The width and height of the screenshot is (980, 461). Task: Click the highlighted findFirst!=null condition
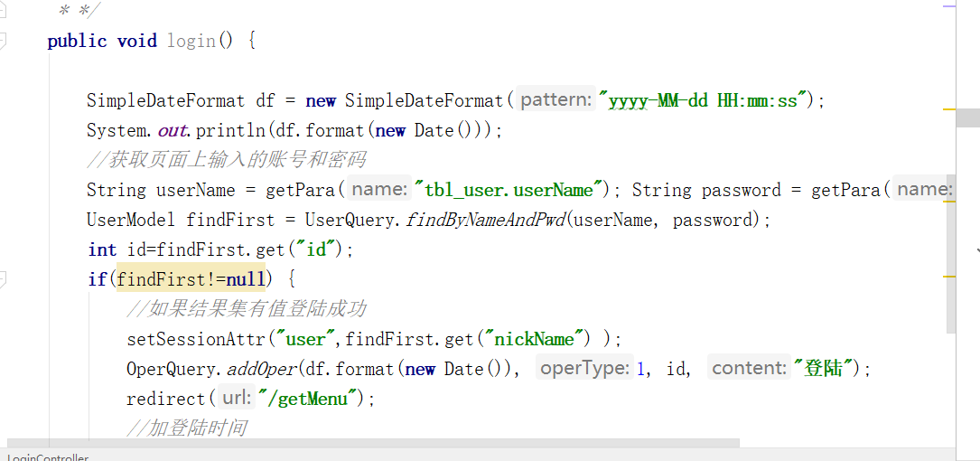(191, 279)
